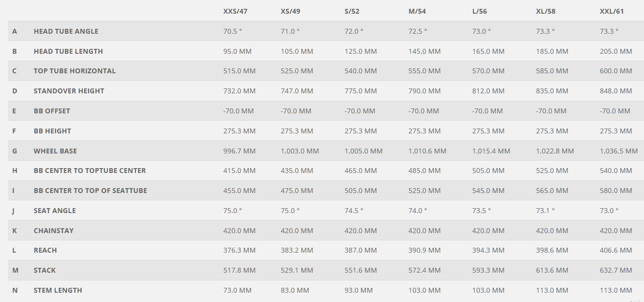Select the CHAINSTAY row label
Screen dimensions: 644x302
pos(54,231)
